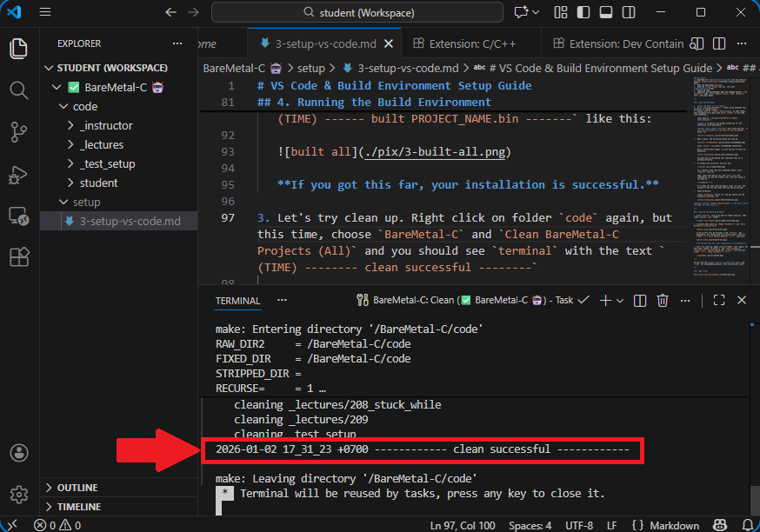The height and width of the screenshot is (532, 760).
Task: Toggle the secondary side bar layout button
Action: pyautogui.click(x=630, y=13)
